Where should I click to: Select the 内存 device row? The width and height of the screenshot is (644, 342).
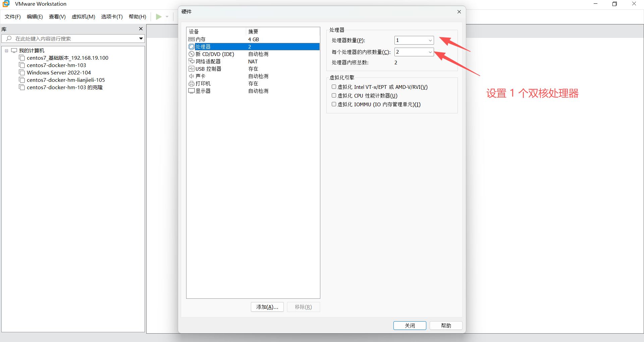(253, 39)
